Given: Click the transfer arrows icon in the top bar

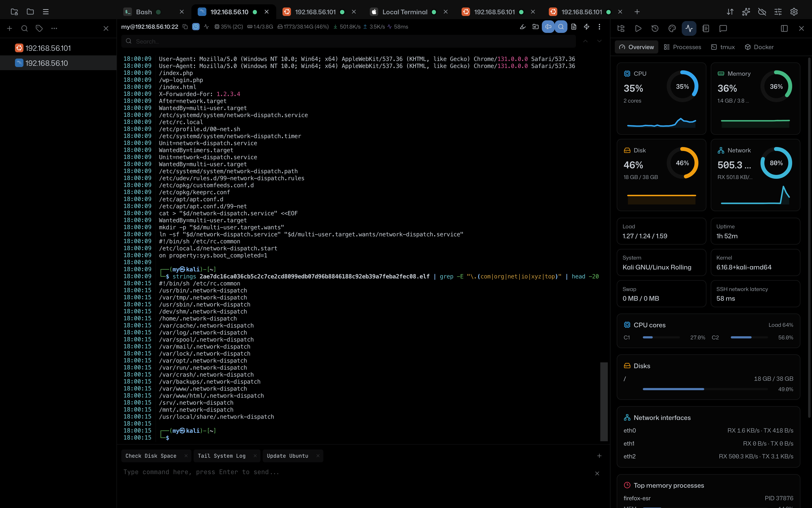Looking at the screenshot, I should (x=730, y=12).
